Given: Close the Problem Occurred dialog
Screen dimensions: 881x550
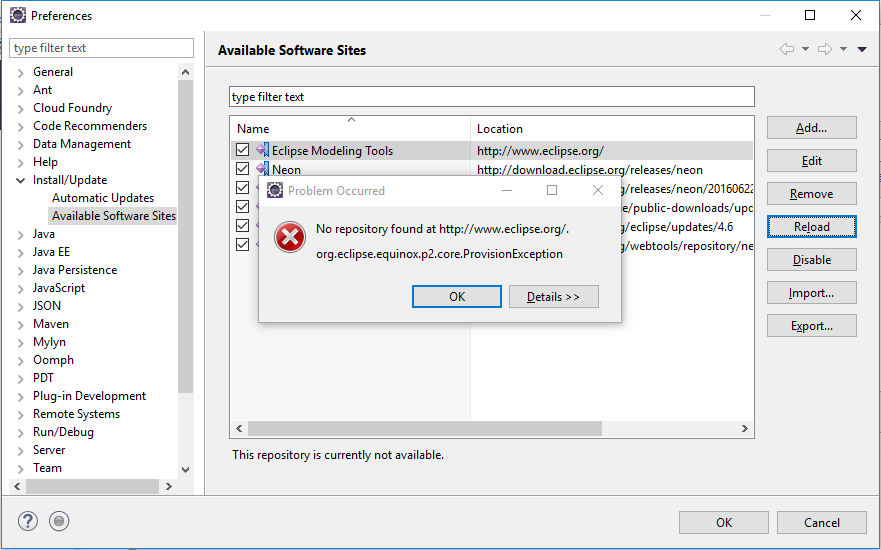Looking at the screenshot, I should click(598, 190).
